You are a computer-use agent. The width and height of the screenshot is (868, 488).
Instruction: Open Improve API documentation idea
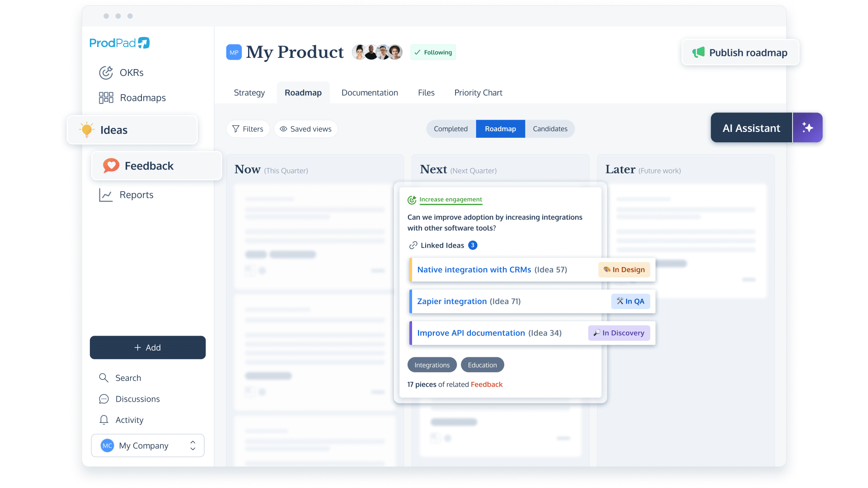[x=470, y=333]
